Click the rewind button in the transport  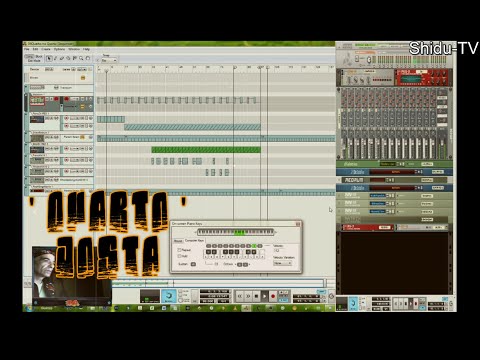pos(239,296)
